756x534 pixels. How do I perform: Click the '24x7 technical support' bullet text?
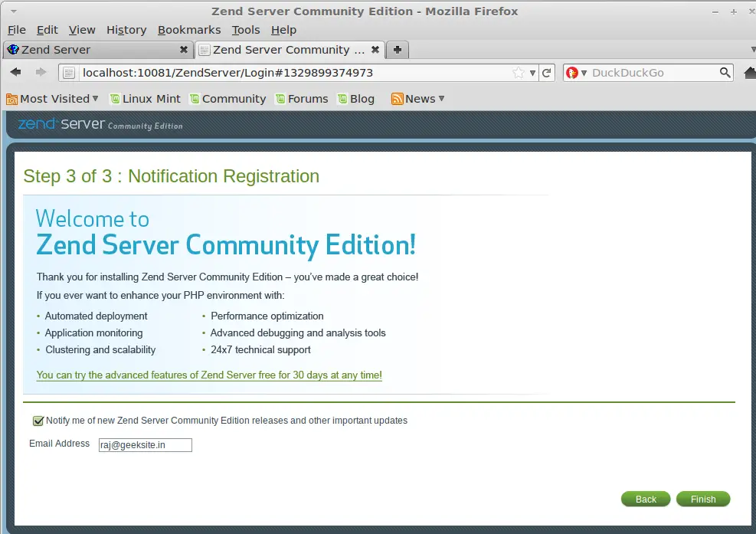(x=260, y=349)
